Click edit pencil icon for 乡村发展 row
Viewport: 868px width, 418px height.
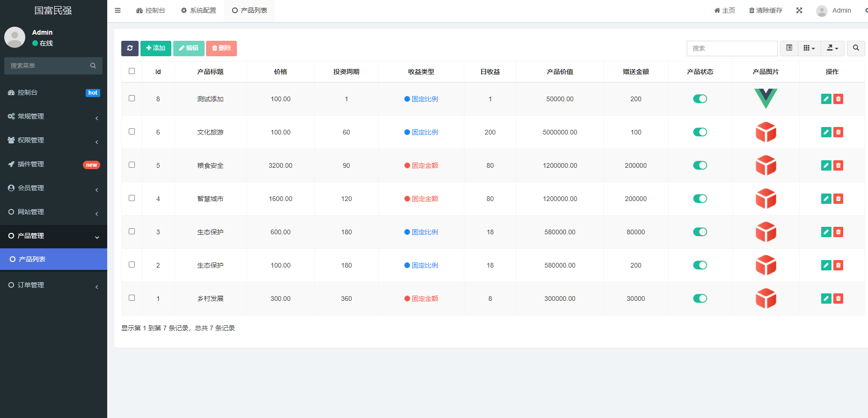tap(826, 299)
